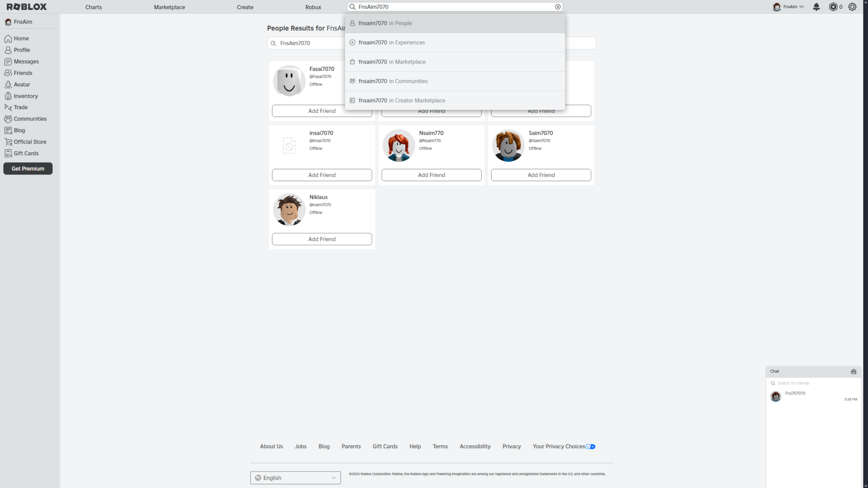Image resolution: width=868 pixels, height=488 pixels.
Task: Go to Inventory in sidebar
Action: click(x=25, y=96)
